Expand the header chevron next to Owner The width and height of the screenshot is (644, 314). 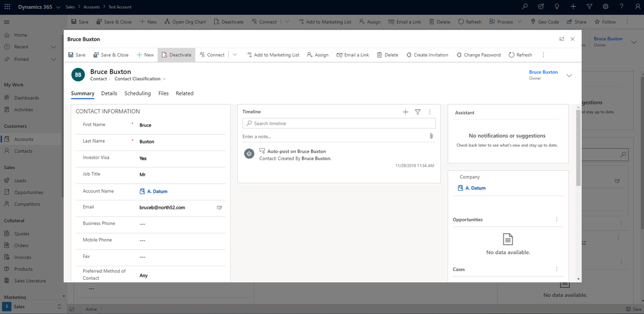pyautogui.click(x=569, y=76)
